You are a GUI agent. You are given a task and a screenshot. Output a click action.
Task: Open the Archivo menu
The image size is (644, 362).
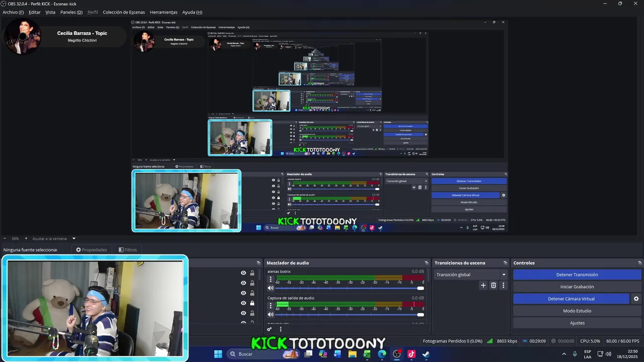13,12
